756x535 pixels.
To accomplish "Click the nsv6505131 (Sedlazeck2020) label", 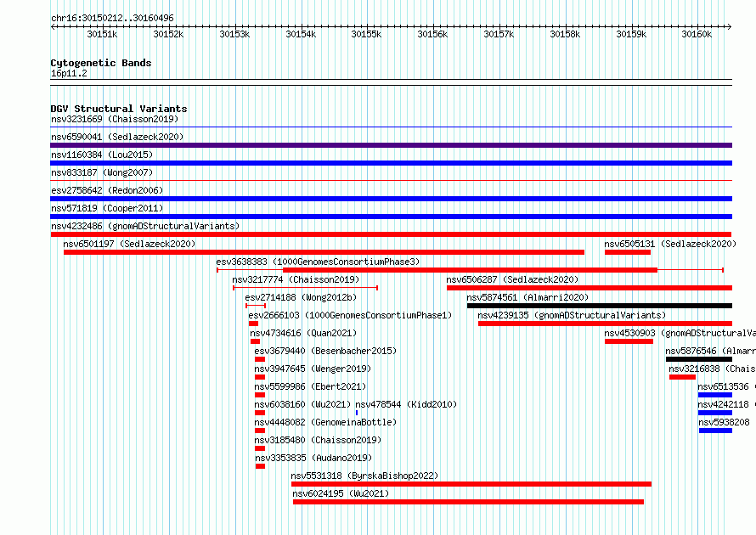I will tap(670, 244).
